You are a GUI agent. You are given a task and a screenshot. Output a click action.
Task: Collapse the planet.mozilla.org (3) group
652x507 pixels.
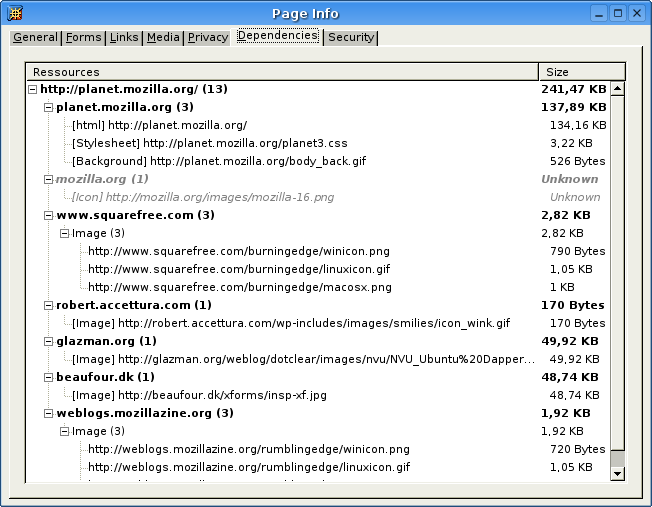click(49, 108)
